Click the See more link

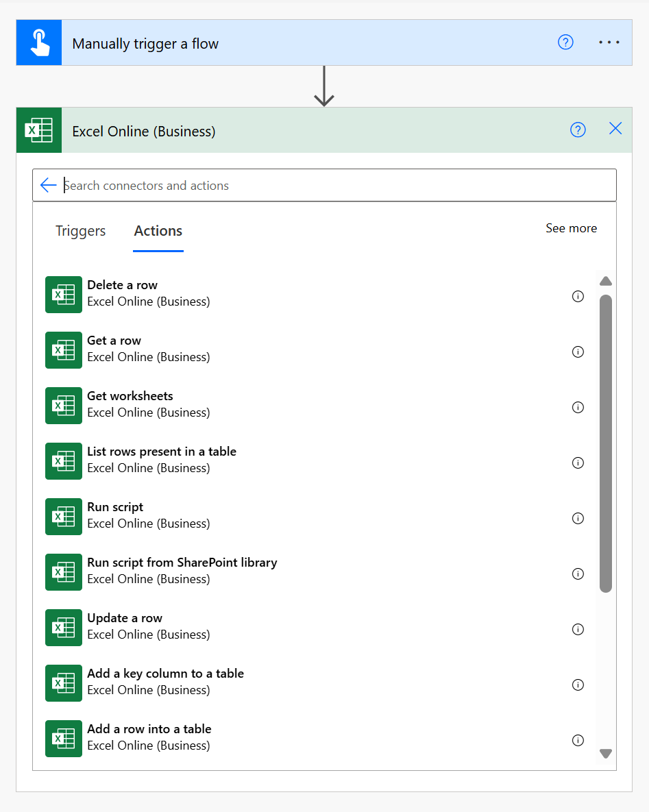pyautogui.click(x=571, y=228)
